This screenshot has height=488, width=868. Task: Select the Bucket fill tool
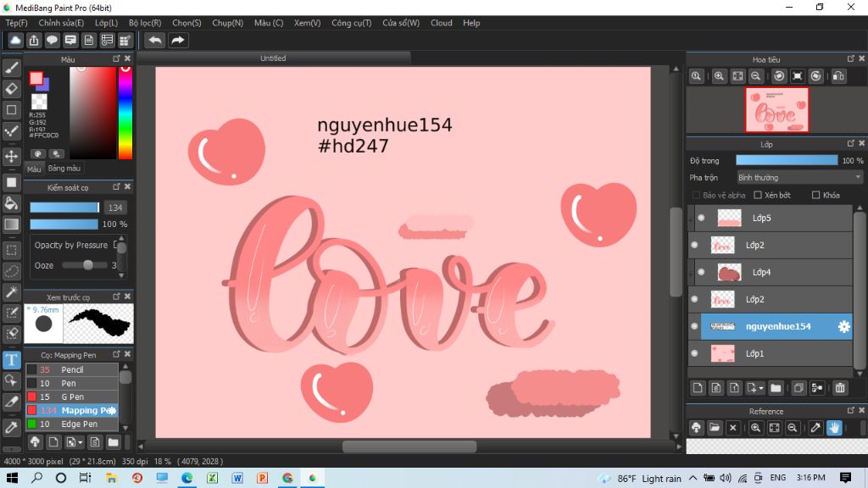coord(12,203)
